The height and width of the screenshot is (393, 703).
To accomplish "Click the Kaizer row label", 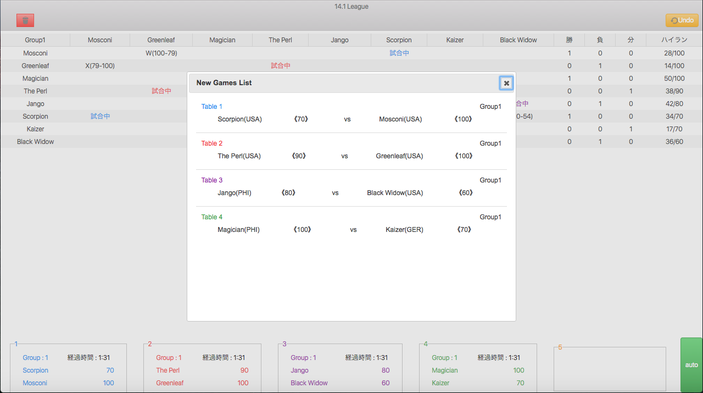I will (35, 129).
